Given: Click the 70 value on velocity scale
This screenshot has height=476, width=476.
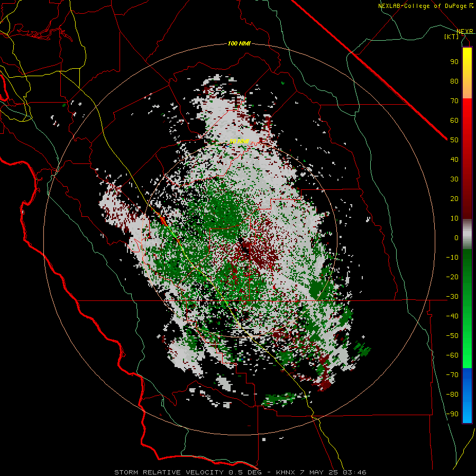Looking at the screenshot, I should [454, 101].
